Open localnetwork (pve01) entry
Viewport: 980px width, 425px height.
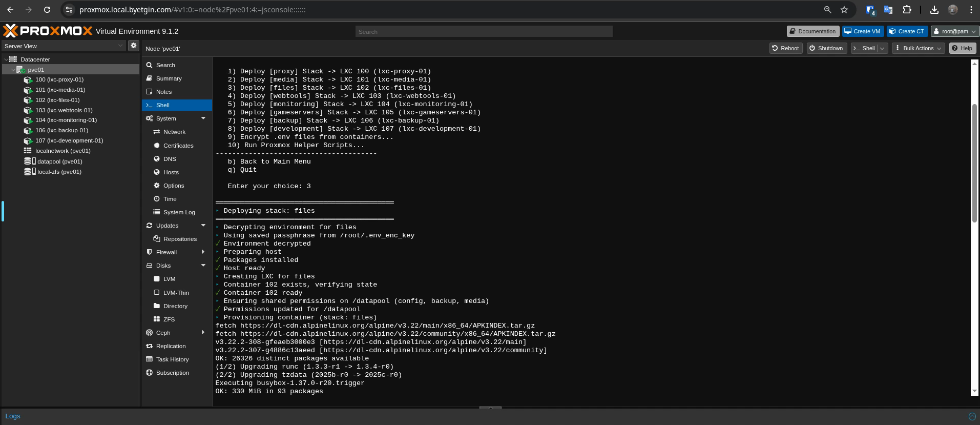tap(62, 151)
